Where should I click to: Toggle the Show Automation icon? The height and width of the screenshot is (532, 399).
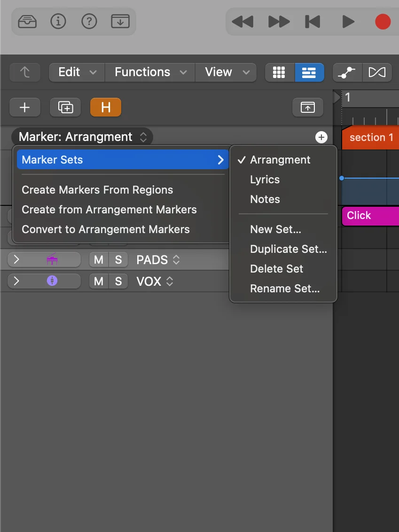[x=347, y=72]
